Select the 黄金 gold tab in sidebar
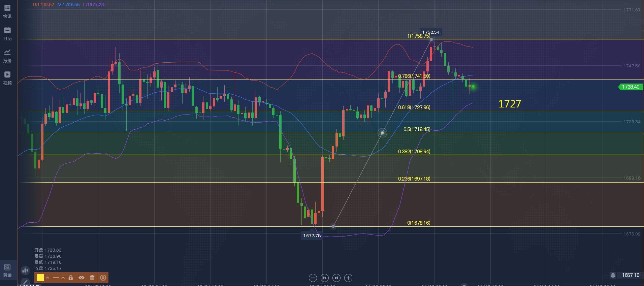 [x=7, y=271]
